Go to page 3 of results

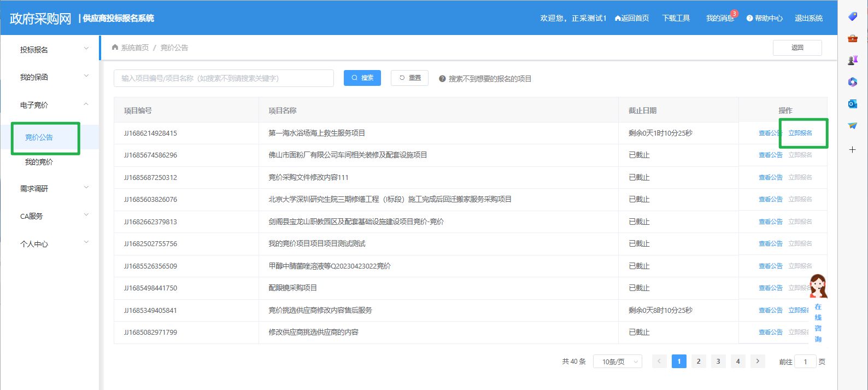tap(718, 361)
